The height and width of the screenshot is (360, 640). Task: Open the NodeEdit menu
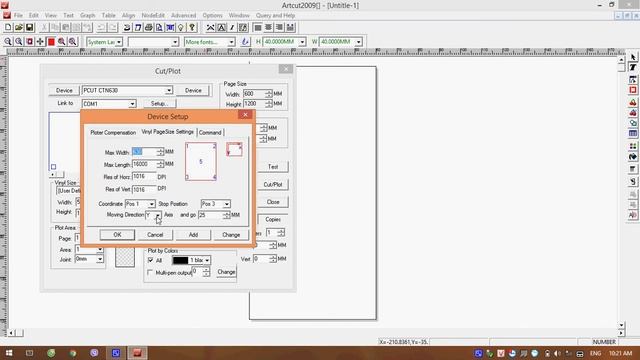[153, 16]
